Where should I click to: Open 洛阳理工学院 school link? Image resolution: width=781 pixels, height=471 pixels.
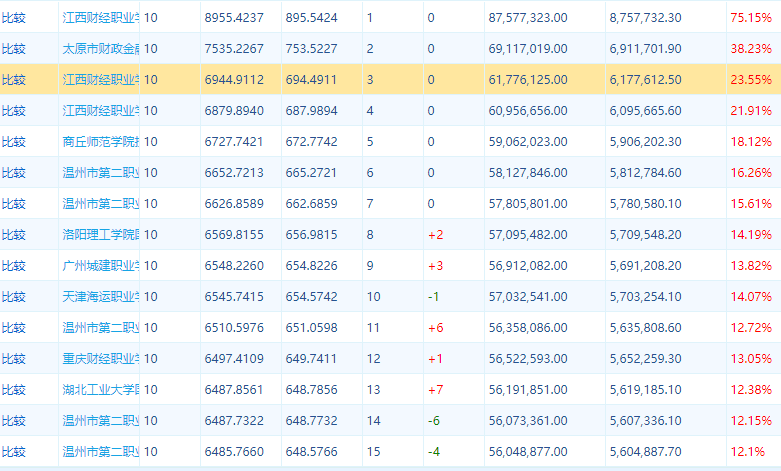pos(100,234)
